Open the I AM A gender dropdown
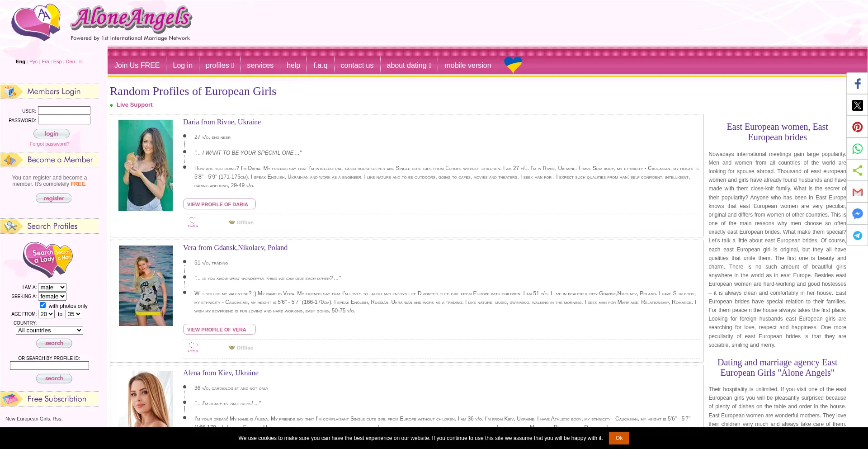This screenshot has height=449, width=868. pyautogui.click(x=52, y=287)
